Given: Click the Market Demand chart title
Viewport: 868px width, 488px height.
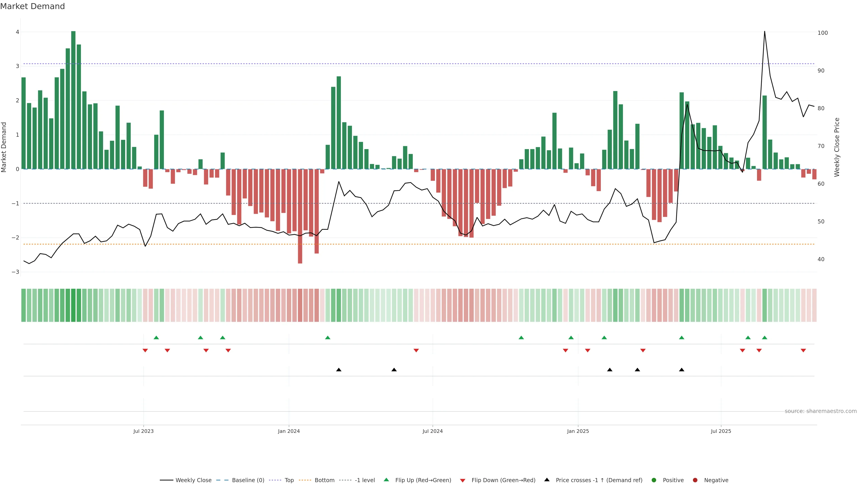Looking at the screenshot, I should point(32,6).
